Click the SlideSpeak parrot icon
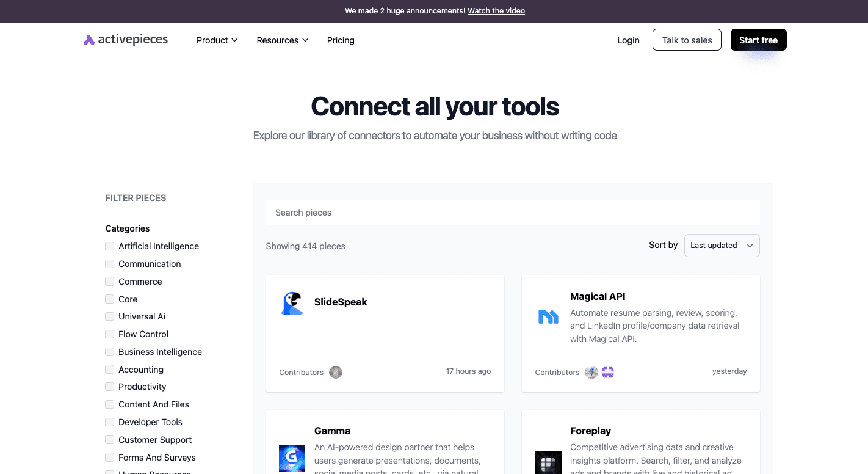This screenshot has width=868, height=474. pos(292,303)
